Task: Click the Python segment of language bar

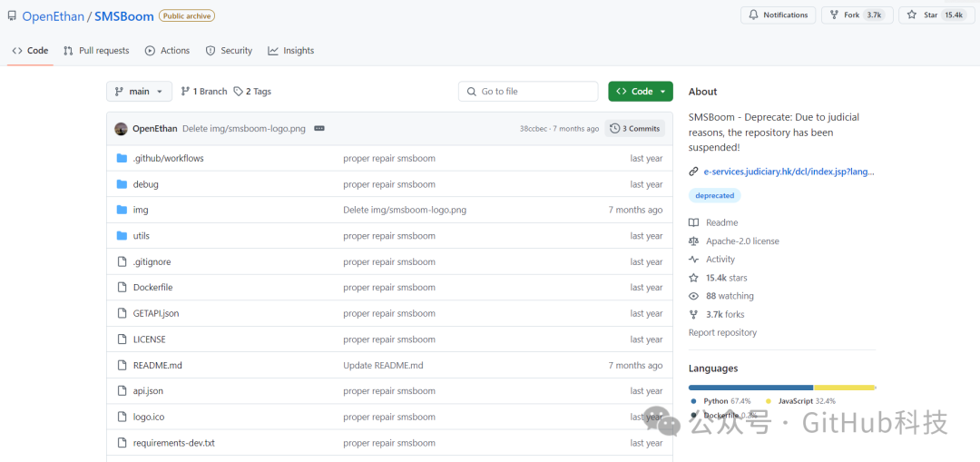Action: click(750, 388)
